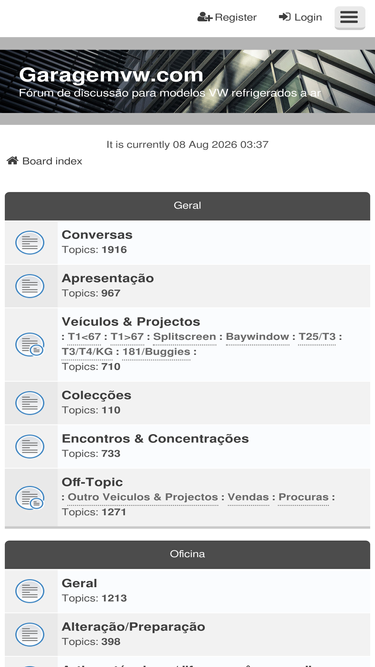Go to the 181/Buggies subforum
The height and width of the screenshot is (667, 375).
(156, 352)
